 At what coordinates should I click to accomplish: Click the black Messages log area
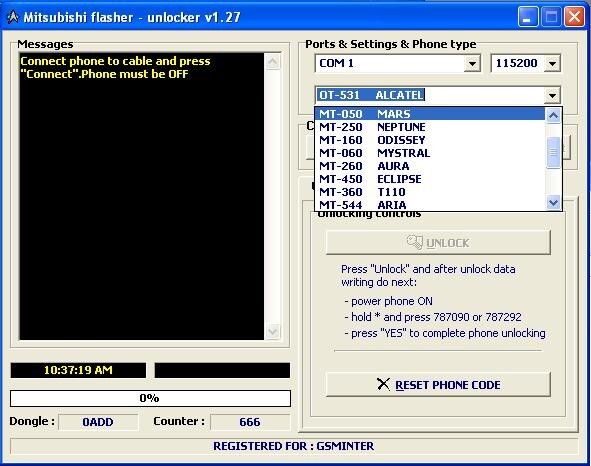pos(142,196)
